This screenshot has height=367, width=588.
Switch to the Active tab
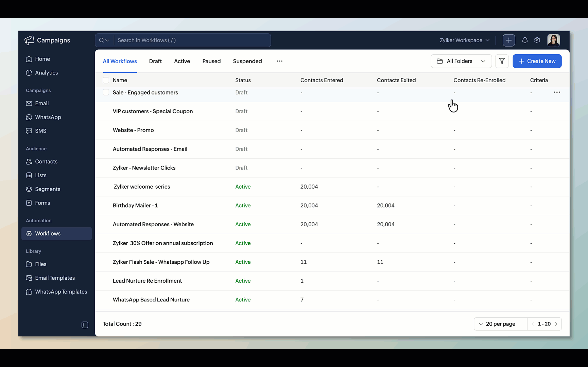[182, 61]
